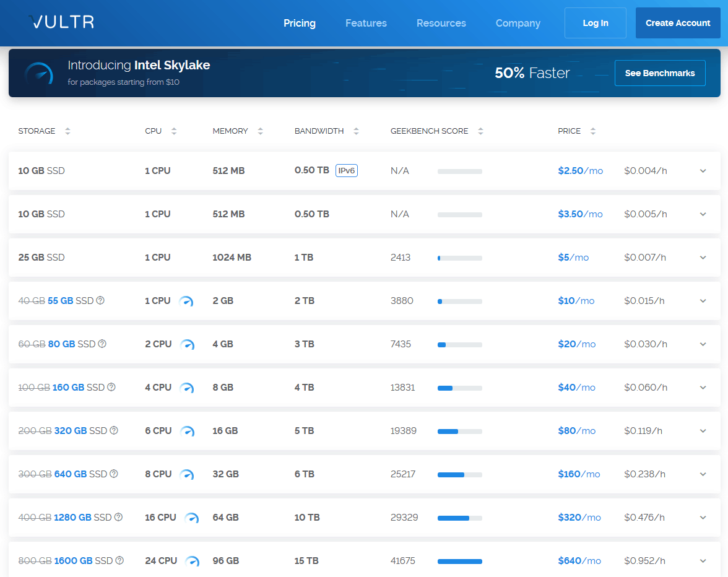The width and height of the screenshot is (728, 577).
Task: Click the MEMORY column header
Action: click(x=230, y=131)
